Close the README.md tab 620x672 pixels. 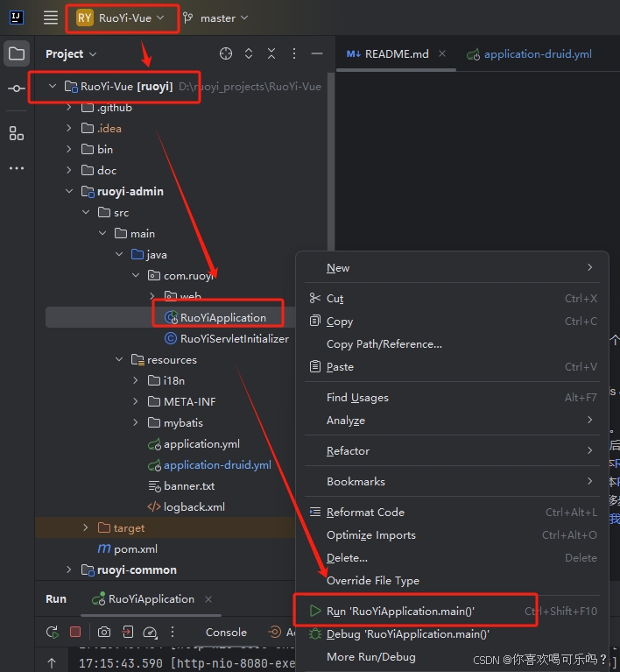coord(442,53)
